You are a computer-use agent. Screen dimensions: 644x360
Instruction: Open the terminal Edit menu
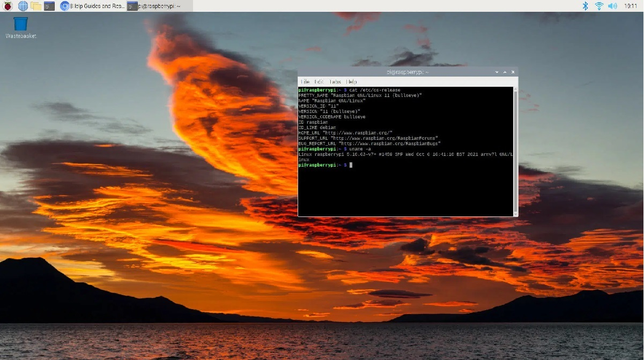319,81
